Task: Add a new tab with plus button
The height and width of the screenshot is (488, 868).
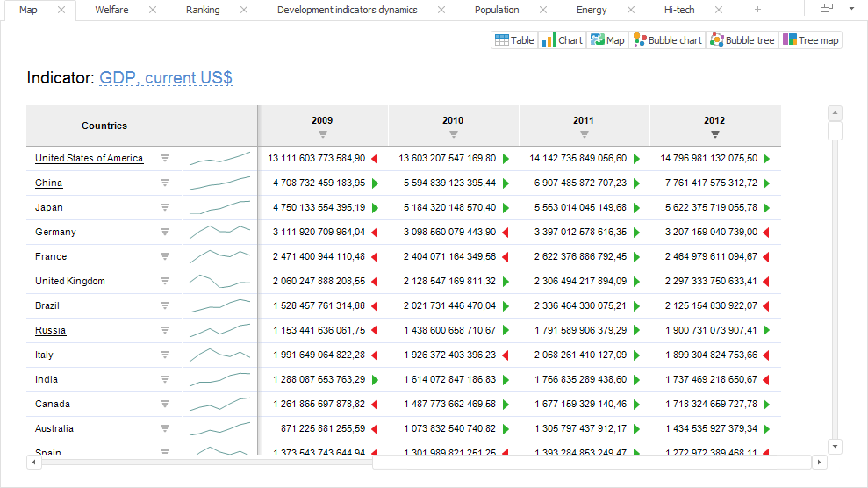Action: [x=757, y=10]
